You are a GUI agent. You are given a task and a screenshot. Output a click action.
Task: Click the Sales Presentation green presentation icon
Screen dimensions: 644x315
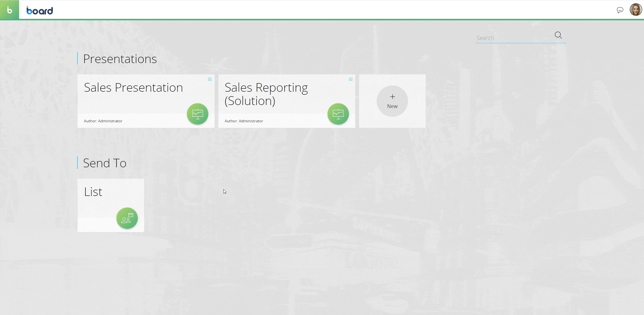(197, 114)
